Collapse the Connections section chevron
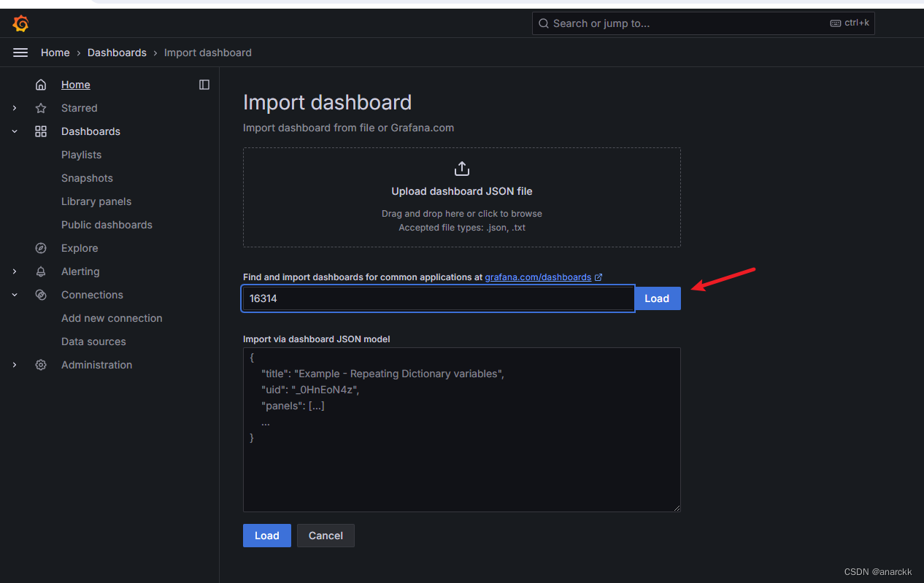Screen dimensions: 924x583 [x=15, y=295]
